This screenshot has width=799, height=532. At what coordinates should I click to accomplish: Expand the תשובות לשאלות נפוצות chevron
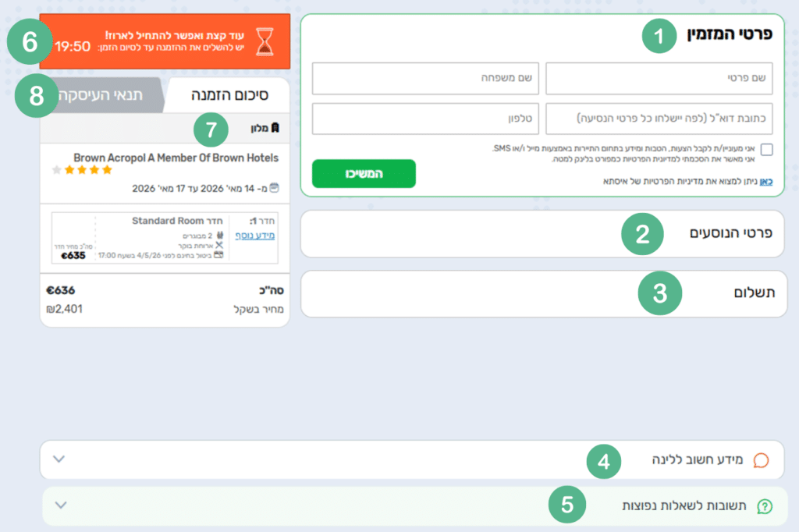(59, 505)
